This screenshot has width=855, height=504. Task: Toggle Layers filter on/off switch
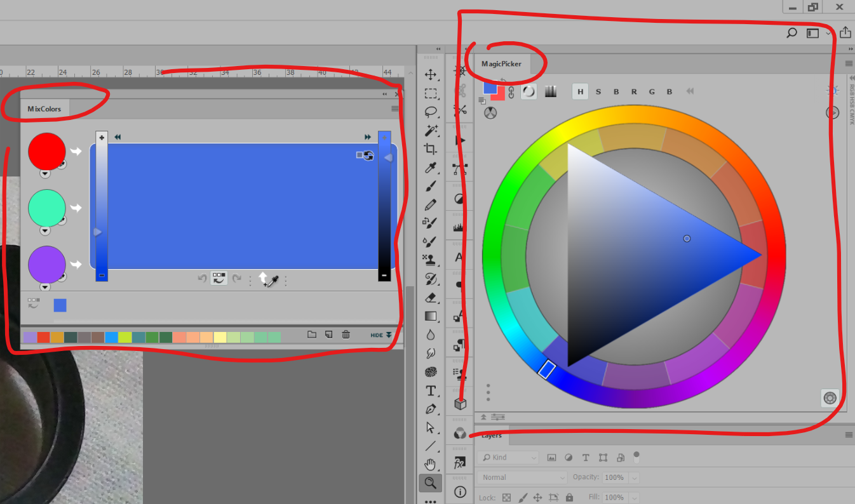pos(636,456)
